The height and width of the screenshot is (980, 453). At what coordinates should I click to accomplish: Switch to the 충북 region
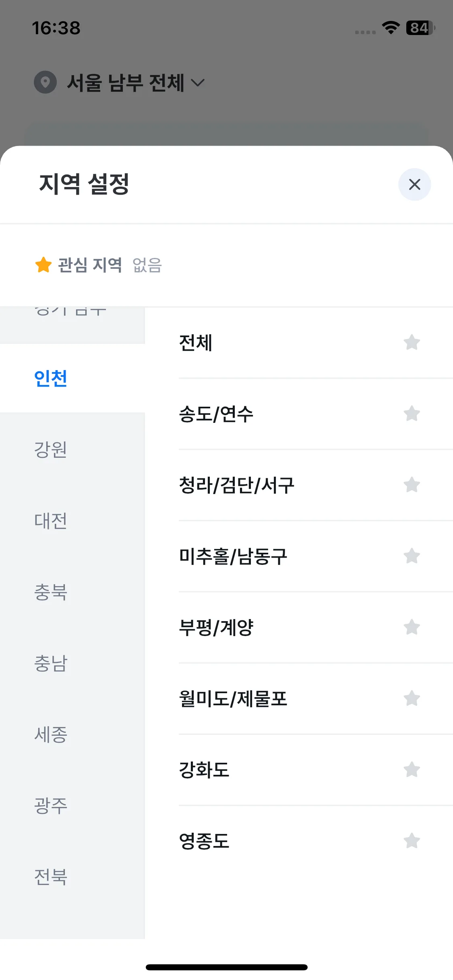(72, 592)
